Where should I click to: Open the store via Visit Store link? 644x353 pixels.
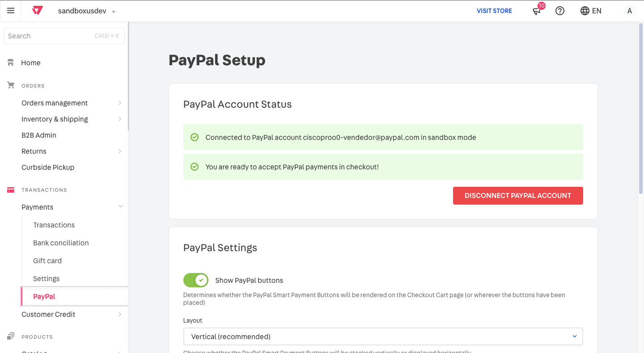[494, 11]
